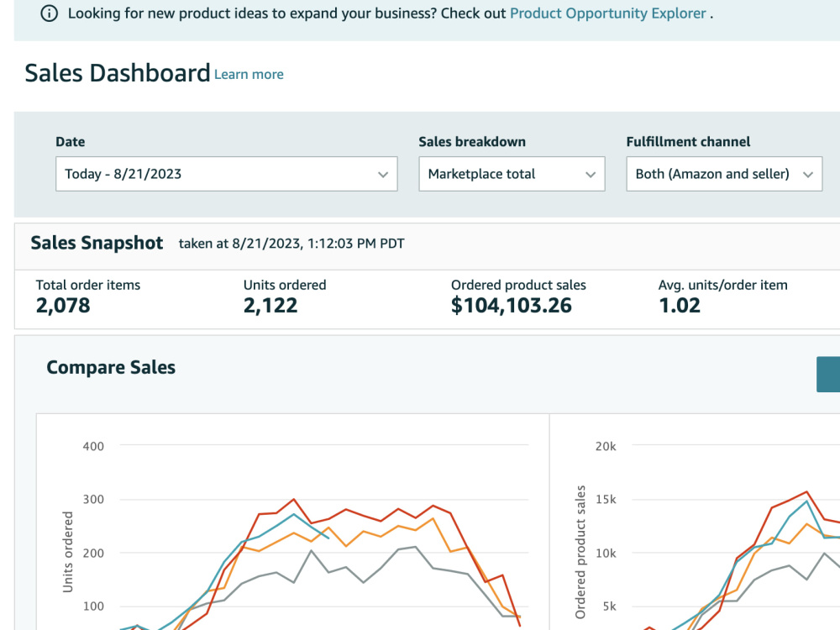Open the Fulfillment channel dropdown
Image resolution: width=840 pixels, height=630 pixels.
pos(724,174)
